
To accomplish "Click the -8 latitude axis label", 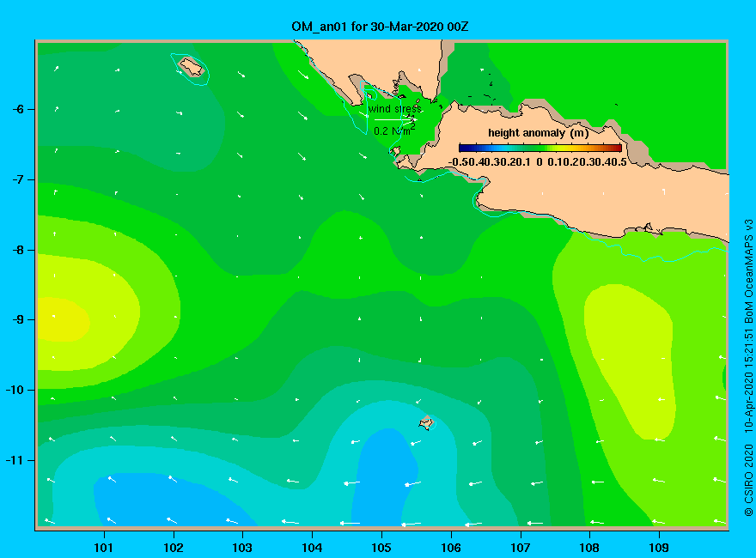I will click(x=18, y=250).
